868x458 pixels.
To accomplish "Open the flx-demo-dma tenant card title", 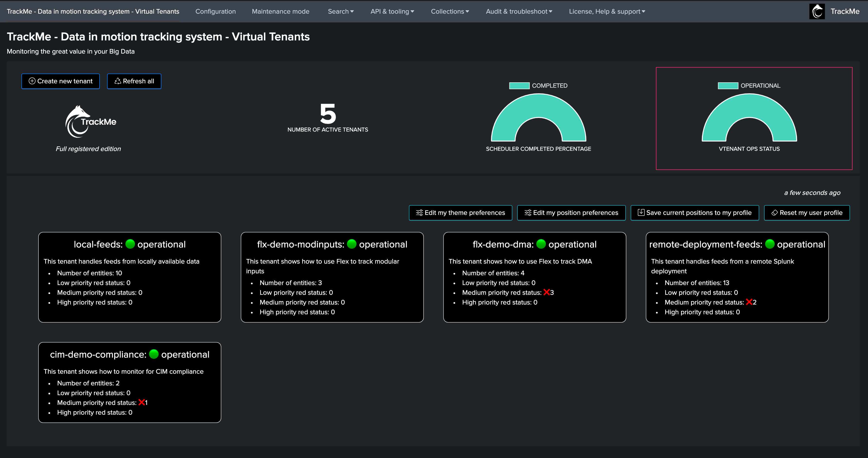I will coord(535,244).
